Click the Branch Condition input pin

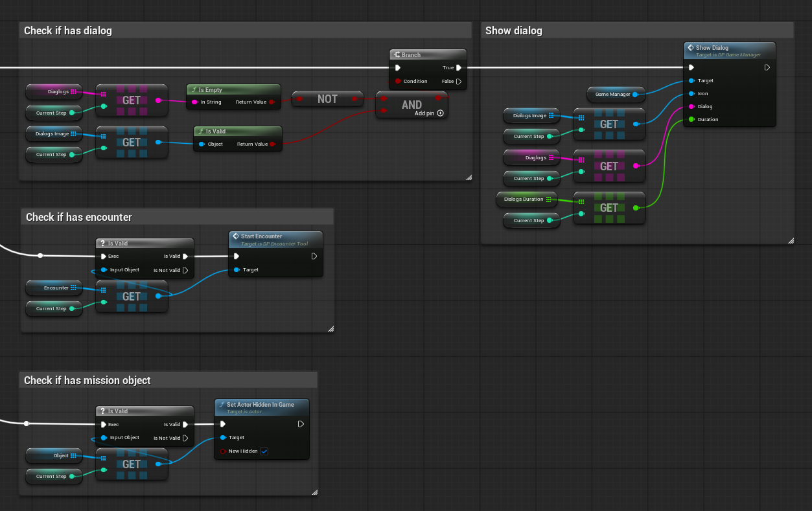[397, 81]
